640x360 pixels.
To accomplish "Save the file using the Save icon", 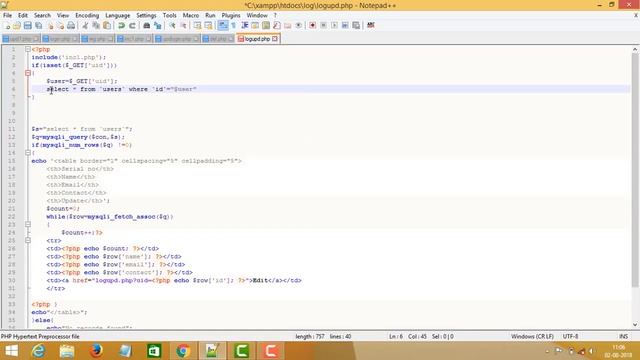I will [27, 25].
